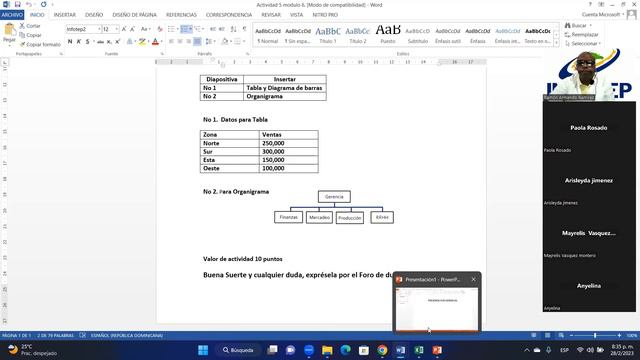Image resolution: width=640 pixels, height=360 pixels.
Task: Apply red font color
Action: tap(155, 42)
